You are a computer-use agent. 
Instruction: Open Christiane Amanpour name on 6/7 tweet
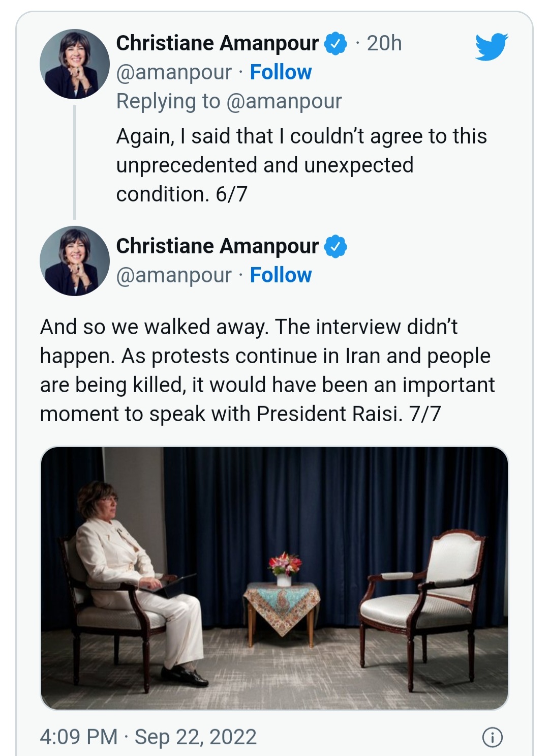pyautogui.click(x=217, y=43)
